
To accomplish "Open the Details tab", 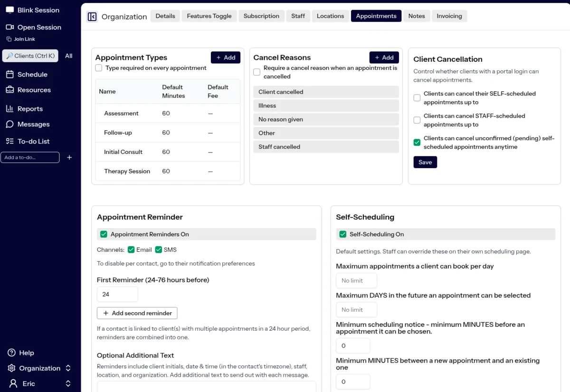I will [x=165, y=16].
